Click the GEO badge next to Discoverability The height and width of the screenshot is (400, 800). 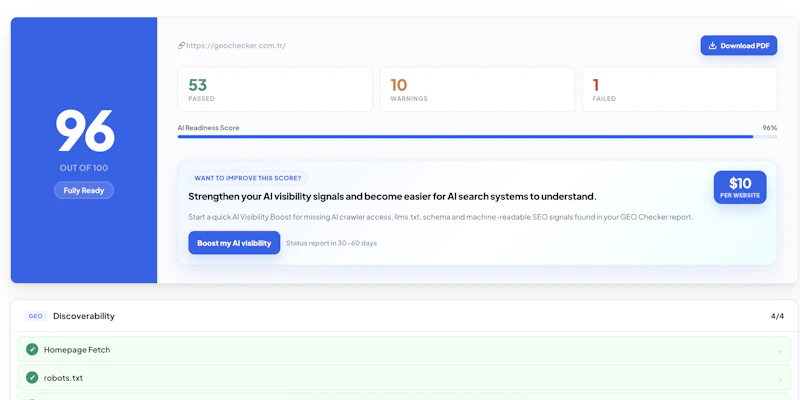tap(35, 316)
